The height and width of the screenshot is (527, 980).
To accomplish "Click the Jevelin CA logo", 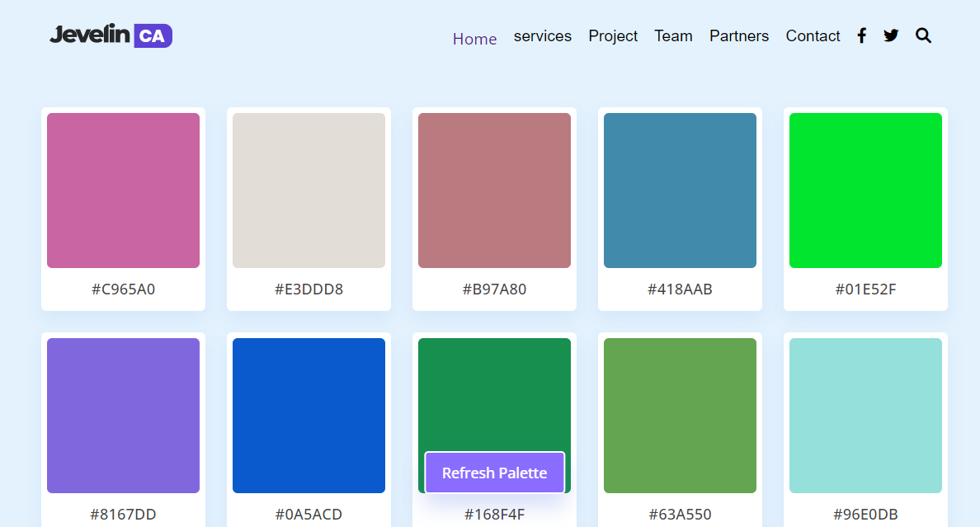I will click(x=111, y=35).
